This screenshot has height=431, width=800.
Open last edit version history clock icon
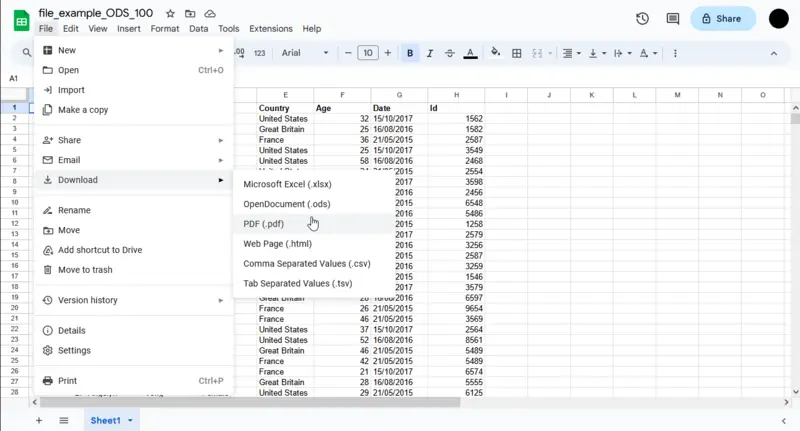coord(642,19)
